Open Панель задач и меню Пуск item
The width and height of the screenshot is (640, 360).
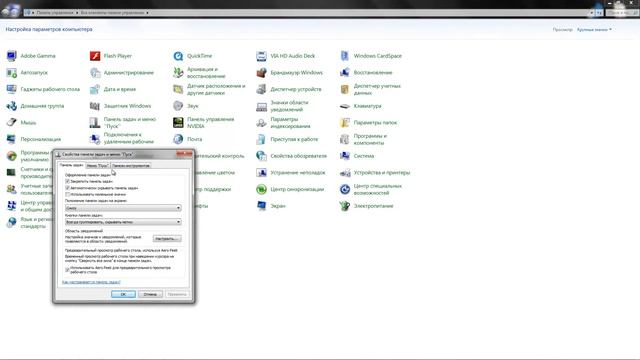[123, 123]
